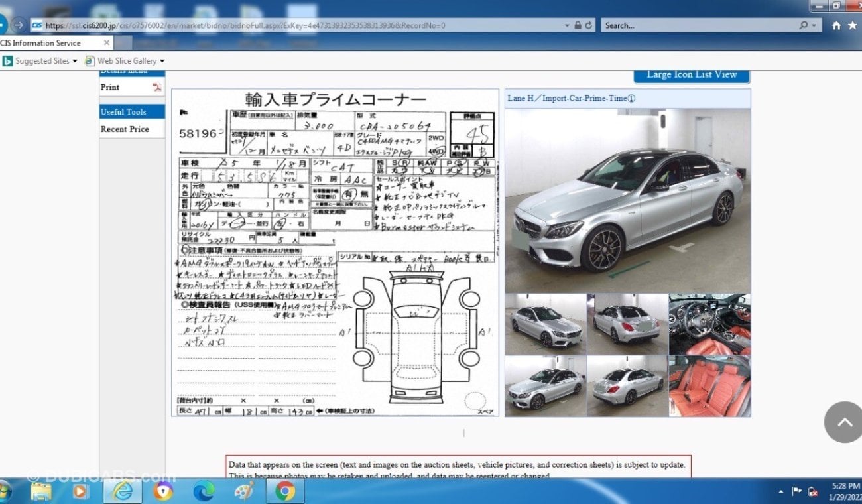Refresh the page with the reload icon
The width and height of the screenshot is (862, 504).
(589, 25)
